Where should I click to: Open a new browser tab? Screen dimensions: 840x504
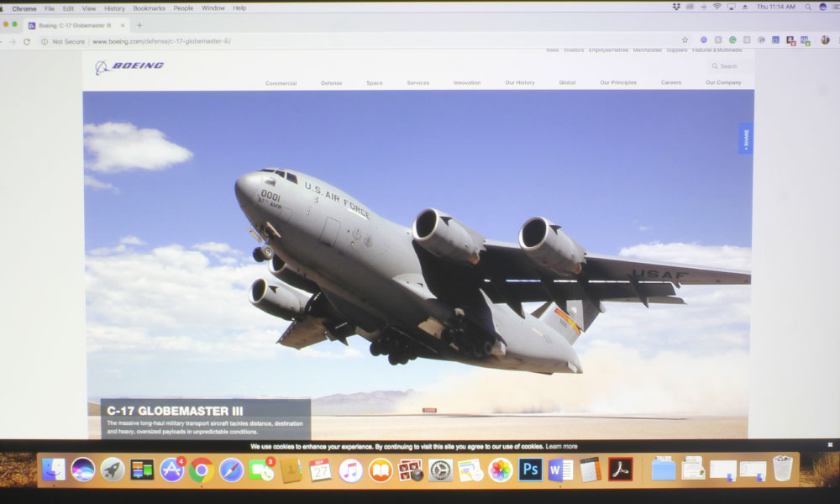point(139,25)
